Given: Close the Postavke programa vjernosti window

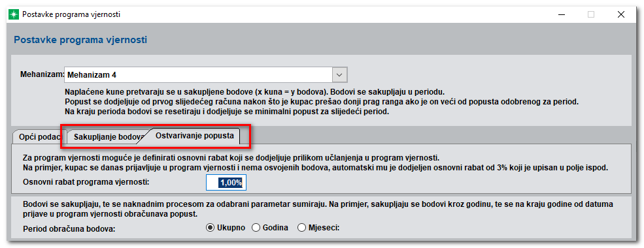Looking at the screenshot, I should point(621,14).
